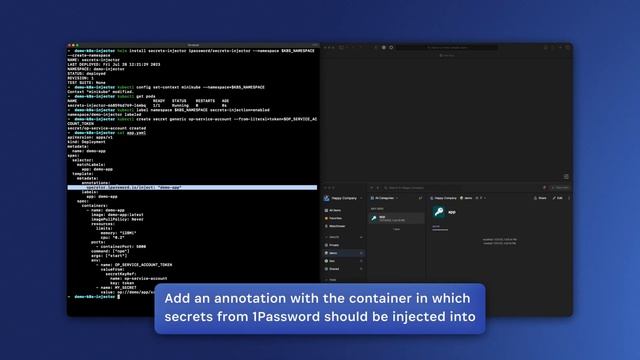Open the All Categories filter dropdown
Image resolution: width=640 pixels, height=360 pixels.
click(x=384, y=198)
